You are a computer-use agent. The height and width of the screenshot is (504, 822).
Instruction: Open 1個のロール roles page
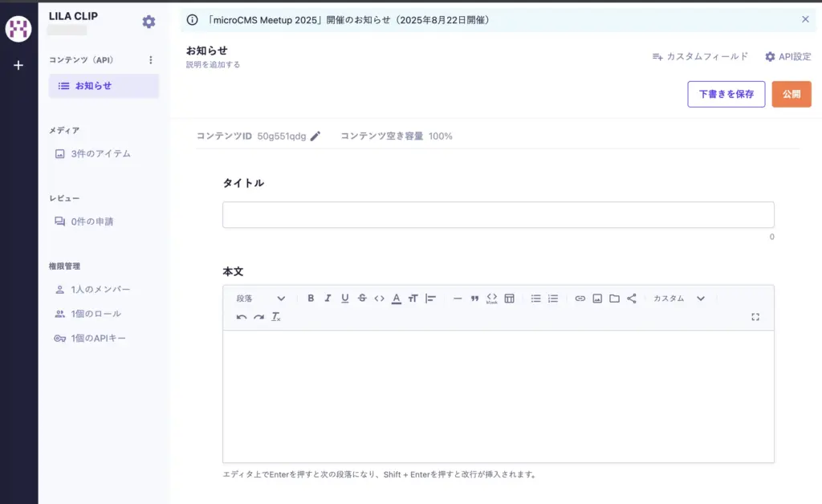pos(88,314)
